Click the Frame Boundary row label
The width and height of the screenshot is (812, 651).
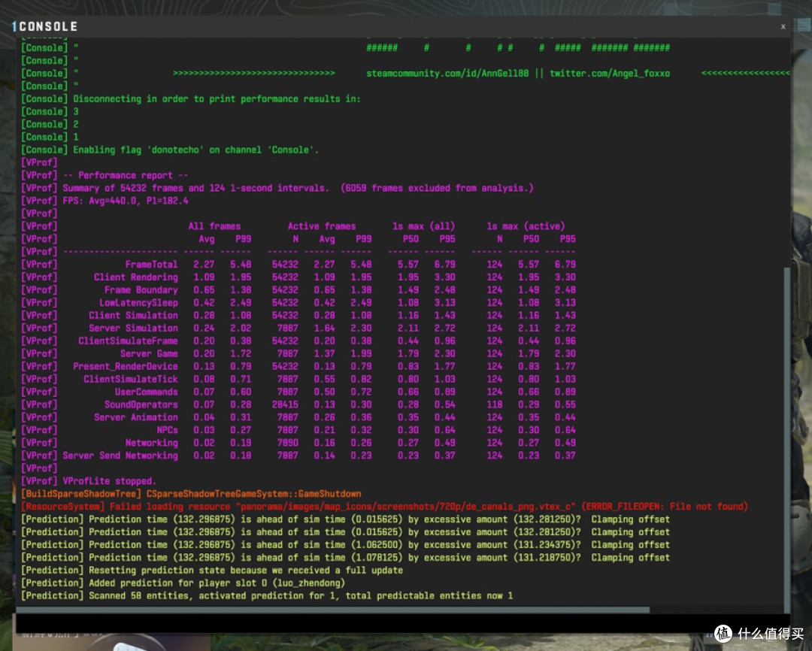[141, 290]
